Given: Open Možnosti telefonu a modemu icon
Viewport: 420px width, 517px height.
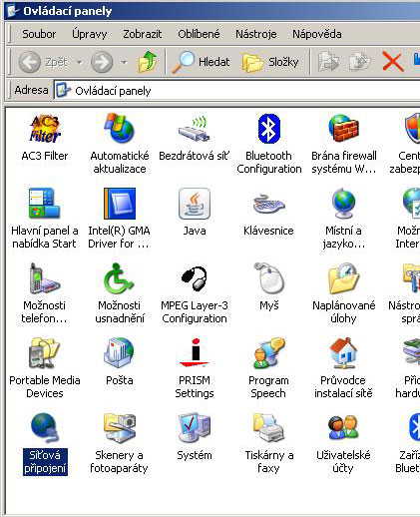Looking at the screenshot, I should (44, 278).
